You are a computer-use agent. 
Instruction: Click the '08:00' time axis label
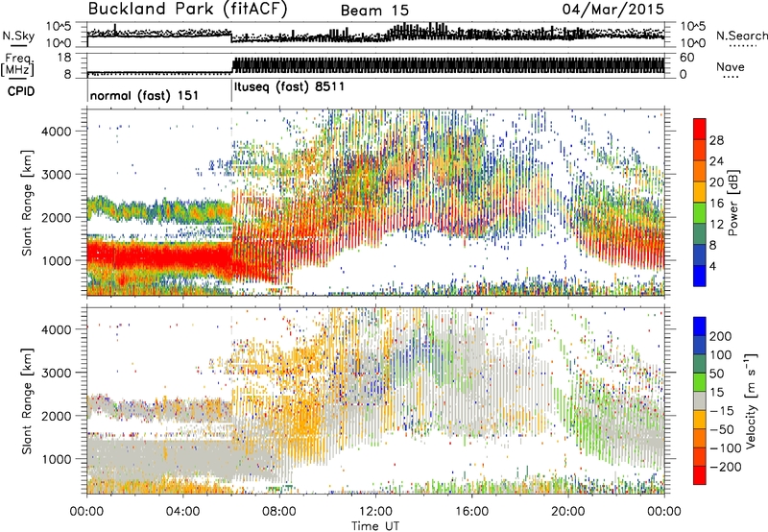pos(279,512)
